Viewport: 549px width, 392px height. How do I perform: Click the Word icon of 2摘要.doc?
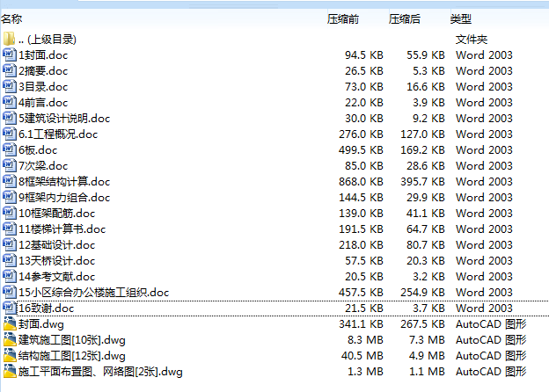point(10,70)
